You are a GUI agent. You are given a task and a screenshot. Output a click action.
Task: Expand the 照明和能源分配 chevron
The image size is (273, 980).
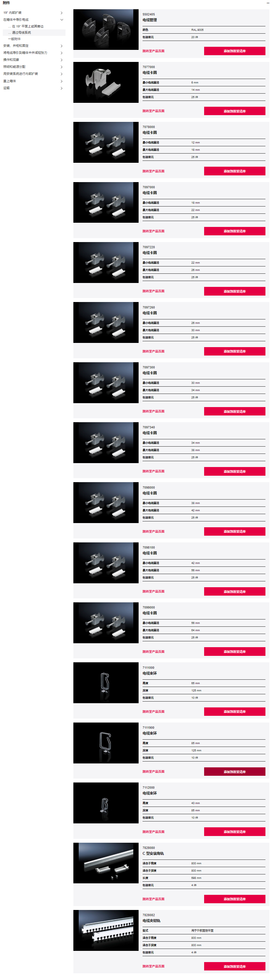point(62,67)
